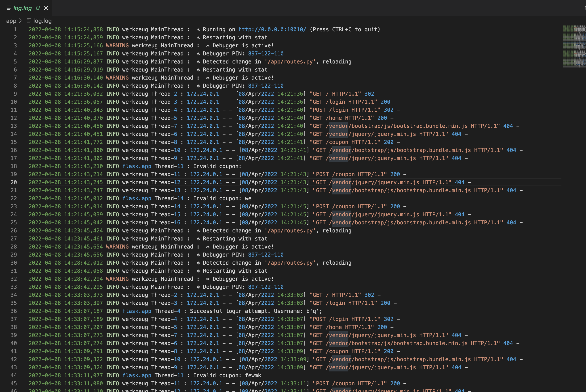
Task: Click 'Successful login attempt' text on line 36
Action: tap(230, 311)
